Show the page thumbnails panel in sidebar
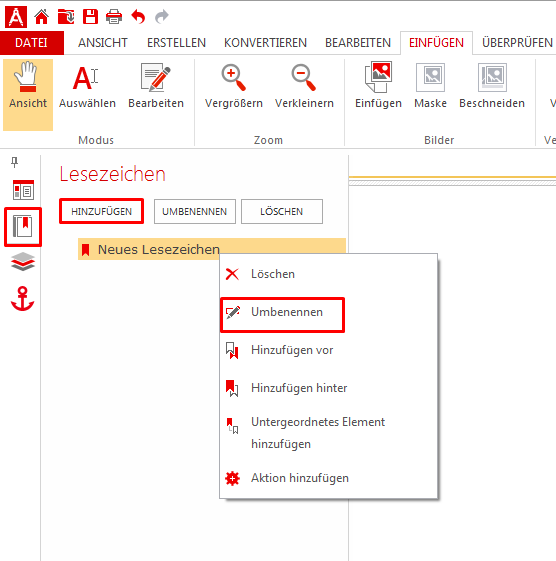 pyautogui.click(x=23, y=190)
